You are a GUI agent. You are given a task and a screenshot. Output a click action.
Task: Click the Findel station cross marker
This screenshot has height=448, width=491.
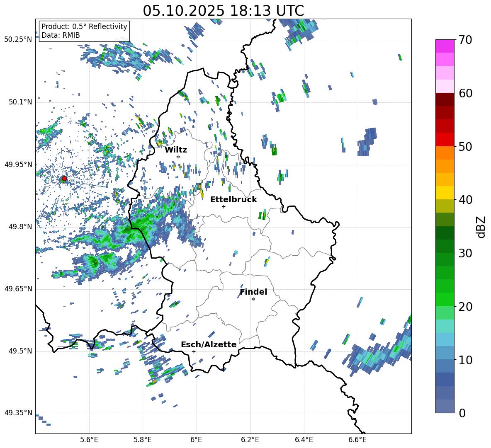pos(253,299)
